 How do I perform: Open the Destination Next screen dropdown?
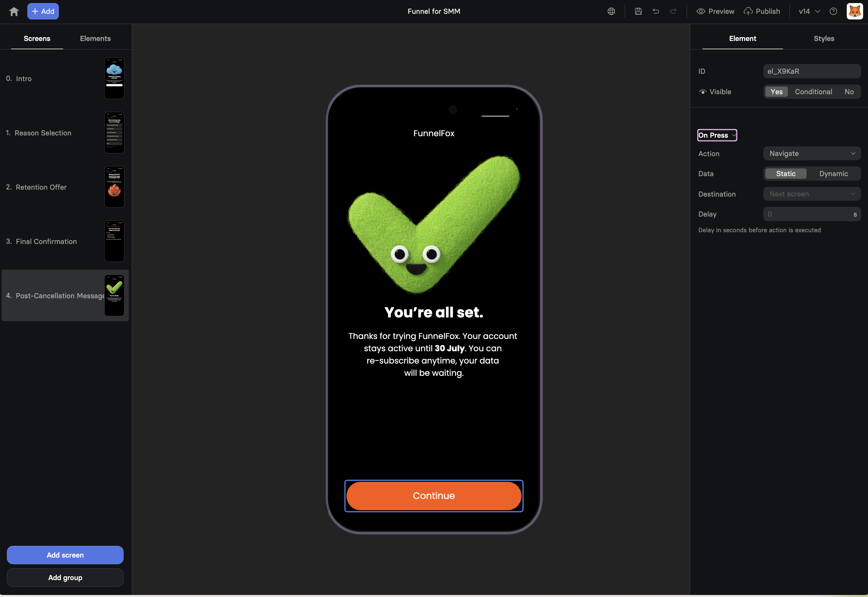click(812, 194)
